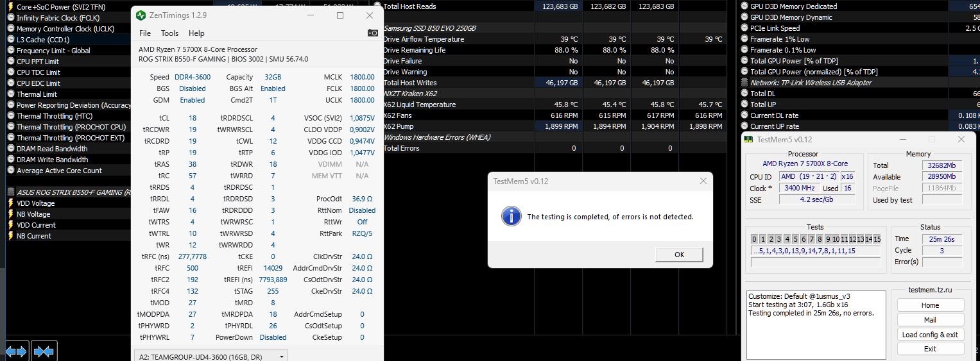980x361 pixels.
Task: Click the ZenTimings app logo in title bar
Action: (141, 15)
